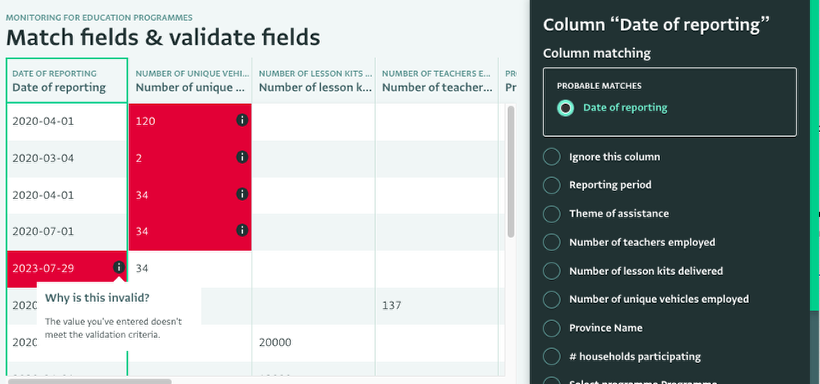Select the Date of reporting column header
Viewport: 820px width, 384px height.
pos(66,81)
